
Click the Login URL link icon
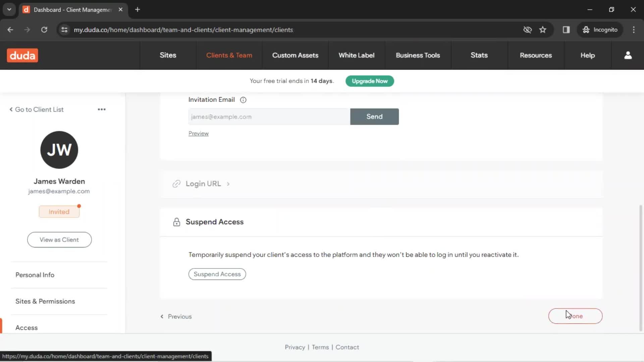click(x=176, y=184)
